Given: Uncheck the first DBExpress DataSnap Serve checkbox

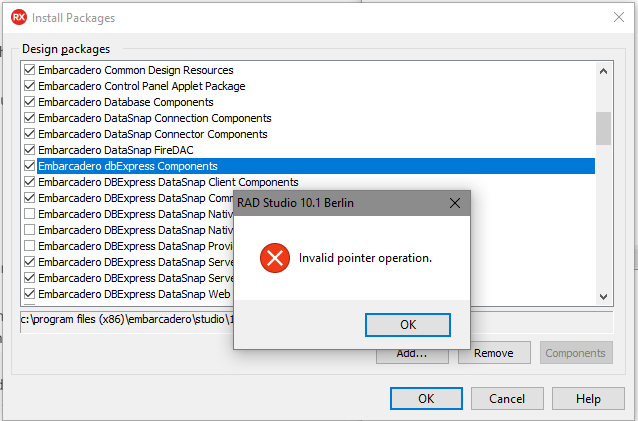Looking at the screenshot, I should click(29, 262).
